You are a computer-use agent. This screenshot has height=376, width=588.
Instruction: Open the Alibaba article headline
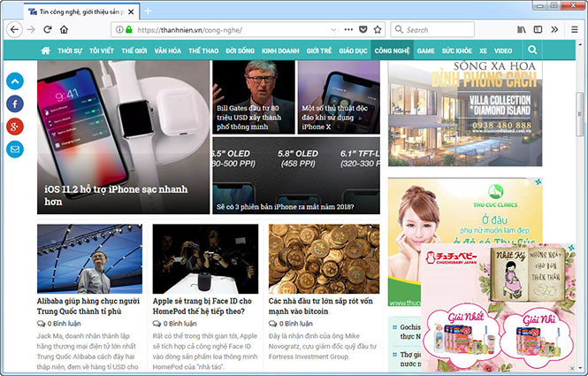[88, 306]
